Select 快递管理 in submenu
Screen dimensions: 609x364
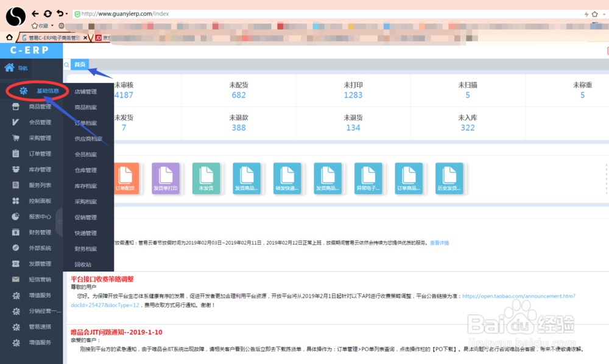pyautogui.click(x=86, y=233)
